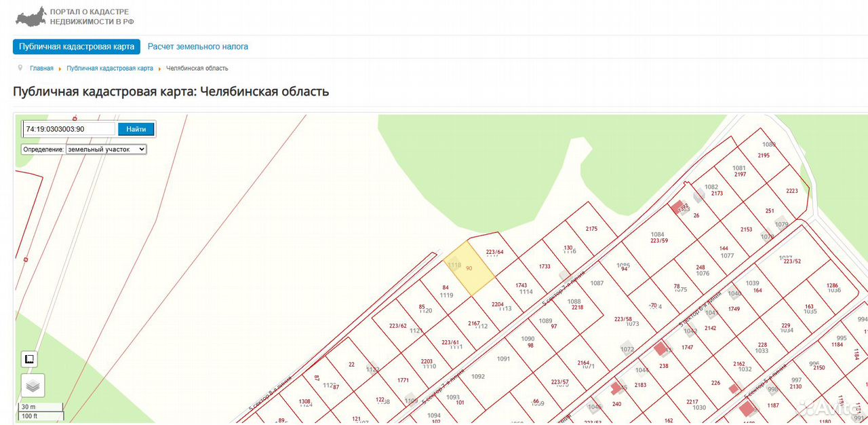This screenshot has height=425, width=868.
Task: Click parcel label 2173
Action: (717, 193)
